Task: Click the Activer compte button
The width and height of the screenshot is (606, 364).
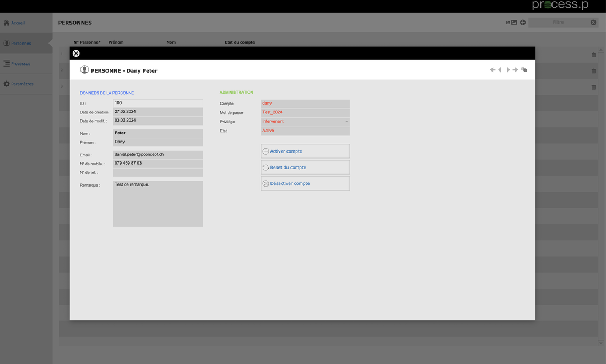Action: (305, 151)
